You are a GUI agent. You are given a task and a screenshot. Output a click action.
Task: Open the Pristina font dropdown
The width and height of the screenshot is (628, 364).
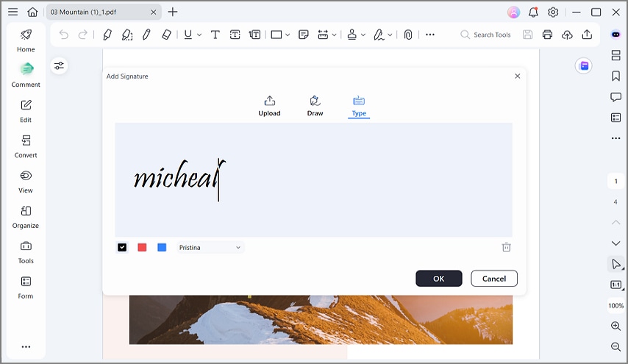(210, 248)
